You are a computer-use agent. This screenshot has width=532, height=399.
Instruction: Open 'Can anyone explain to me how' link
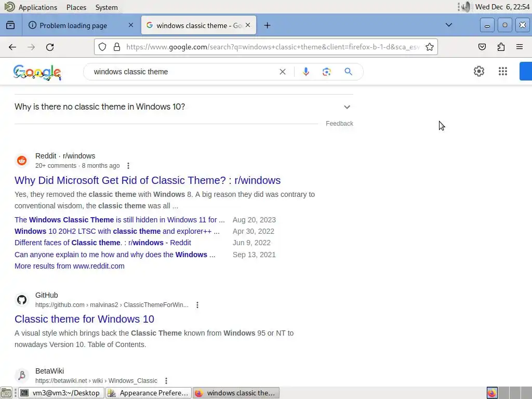(115, 255)
